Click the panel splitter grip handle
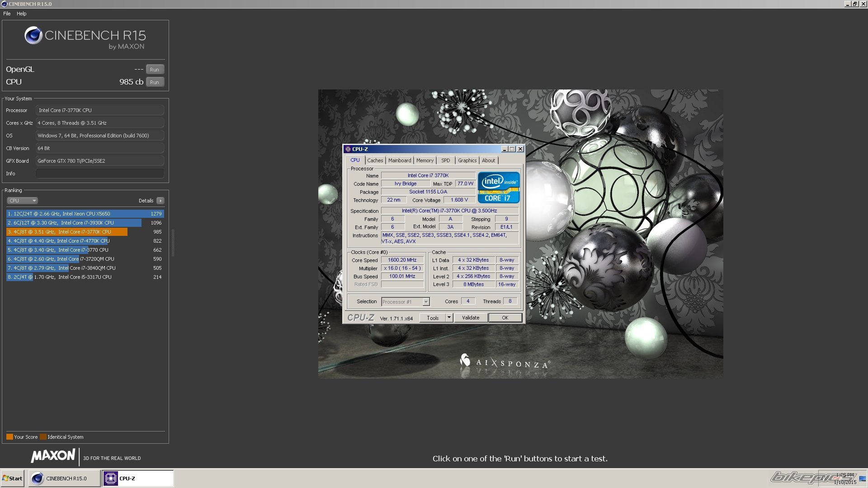Screen dimensions: 868x488 point(173,243)
